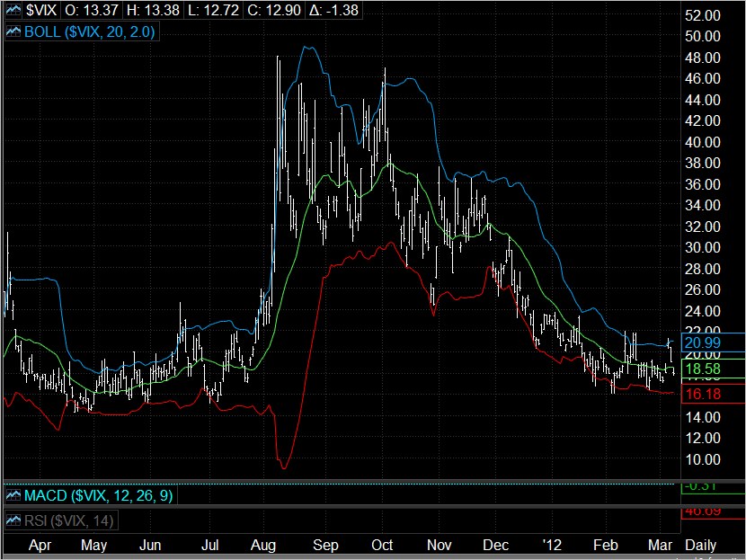Open the BOLL ($VIX, 20, 2.0) study label
Screen dimensions: 746x560
click(90, 31)
